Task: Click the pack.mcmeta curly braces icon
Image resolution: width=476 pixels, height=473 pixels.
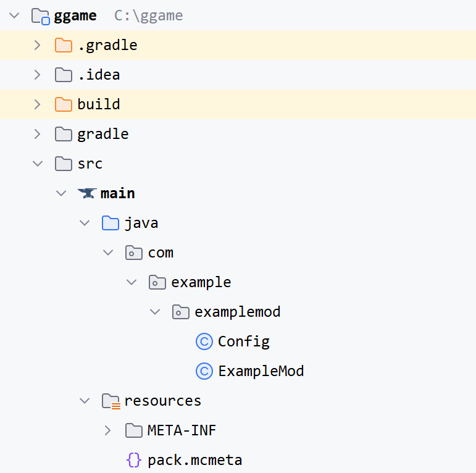Action: 134,460
